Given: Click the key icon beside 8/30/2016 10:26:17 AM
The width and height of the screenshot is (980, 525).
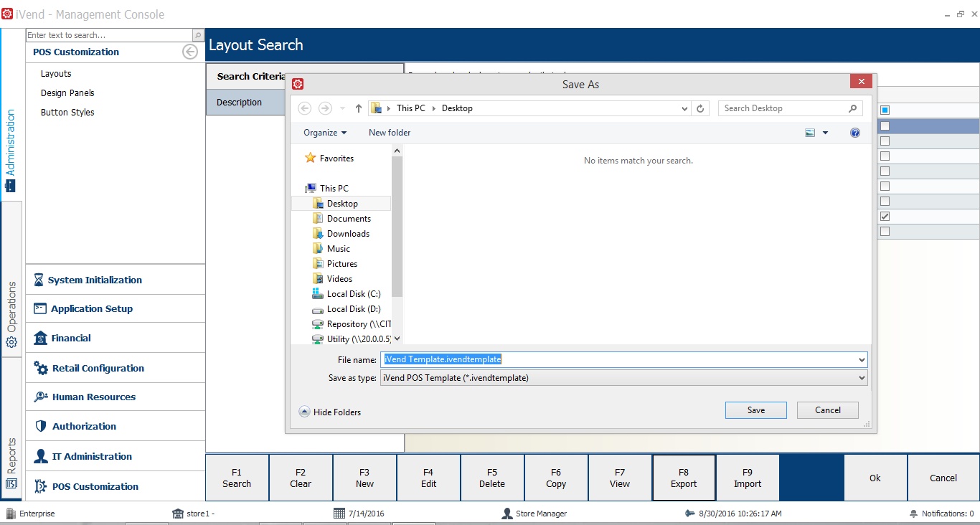Looking at the screenshot, I should click(689, 514).
